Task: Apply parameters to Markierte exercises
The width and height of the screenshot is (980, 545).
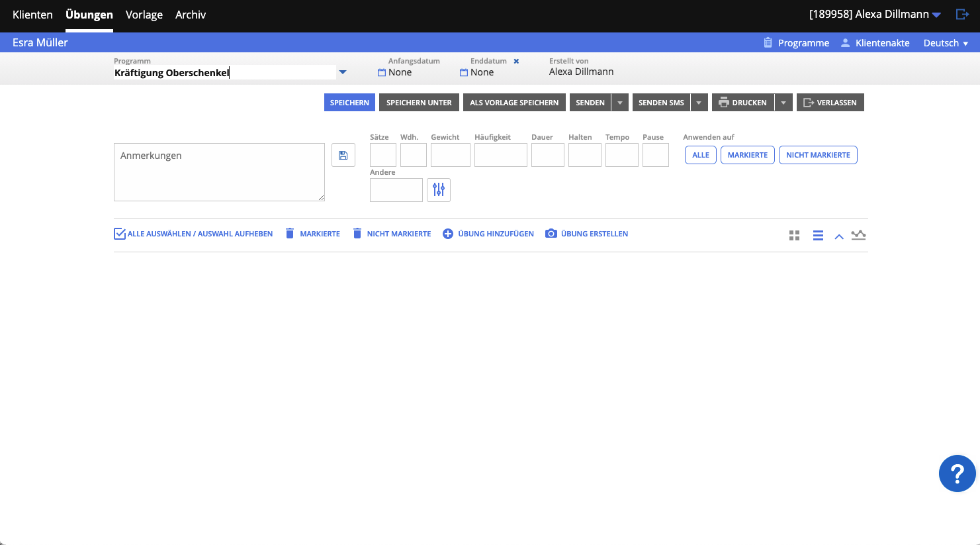Action: point(747,154)
